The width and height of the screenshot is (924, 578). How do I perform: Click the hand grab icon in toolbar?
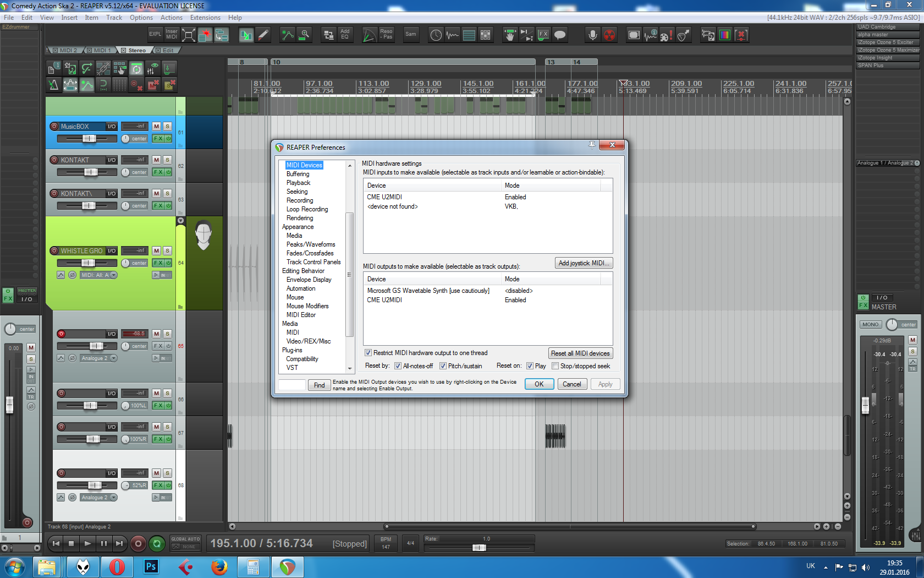pyautogui.click(x=510, y=35)
